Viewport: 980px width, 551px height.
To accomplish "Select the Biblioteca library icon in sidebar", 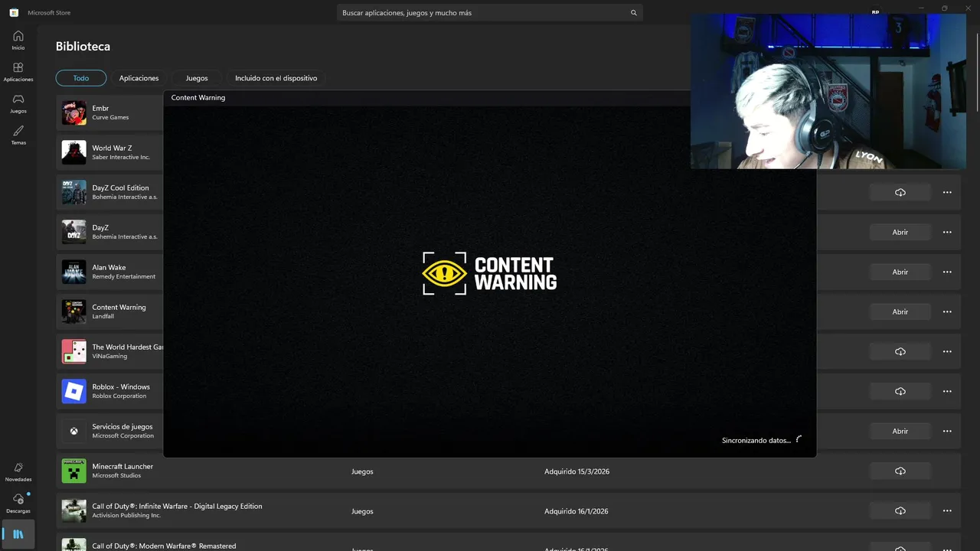I will tap(18, 534).
